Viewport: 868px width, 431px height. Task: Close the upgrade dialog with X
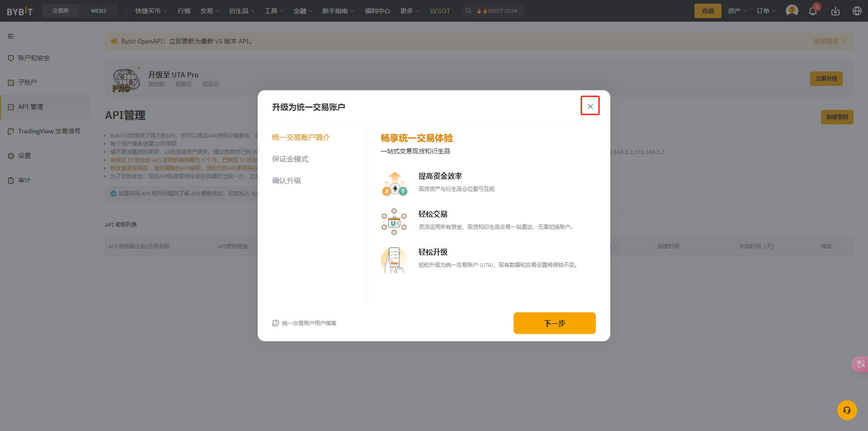(x=590, y=106)
